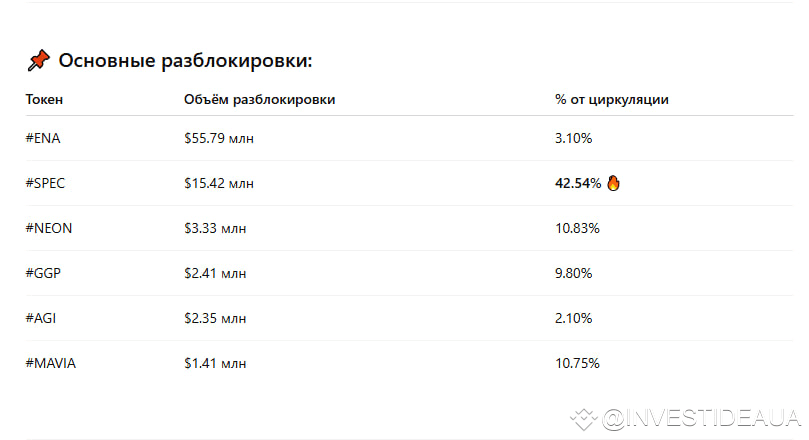This screenshot has height=440, width=809.
Task: Click the red pushpin icon
Action: pos(38,61)
